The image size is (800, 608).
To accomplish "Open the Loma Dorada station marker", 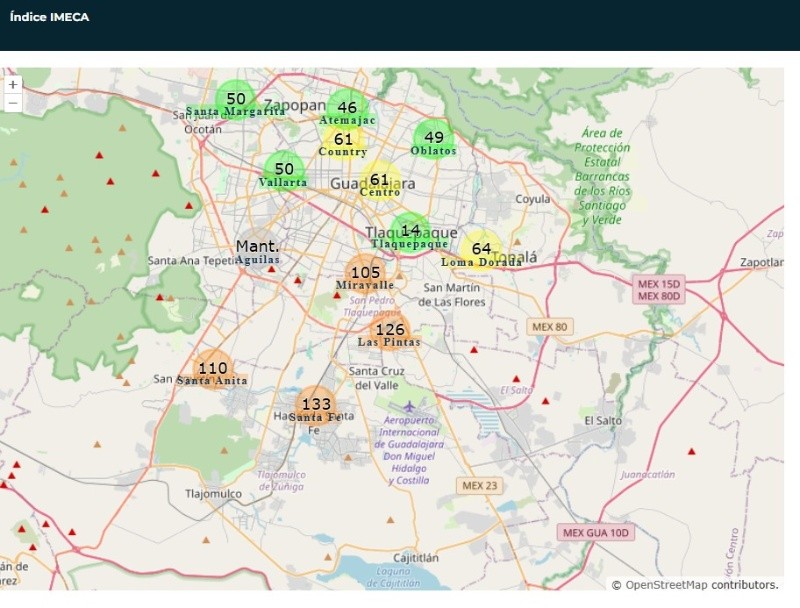I will coord(482,249).
